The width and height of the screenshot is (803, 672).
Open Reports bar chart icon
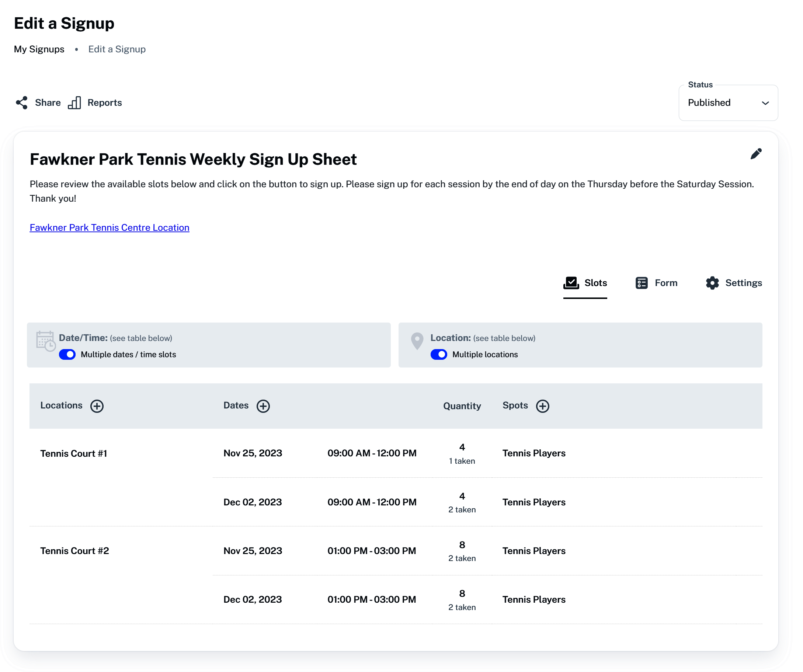(x=75, y=103)
